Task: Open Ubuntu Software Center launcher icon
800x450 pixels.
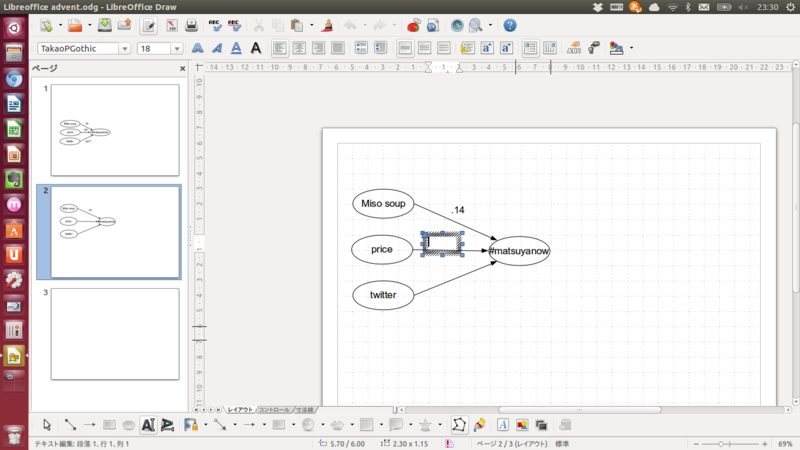Action: tap(14, 230)
